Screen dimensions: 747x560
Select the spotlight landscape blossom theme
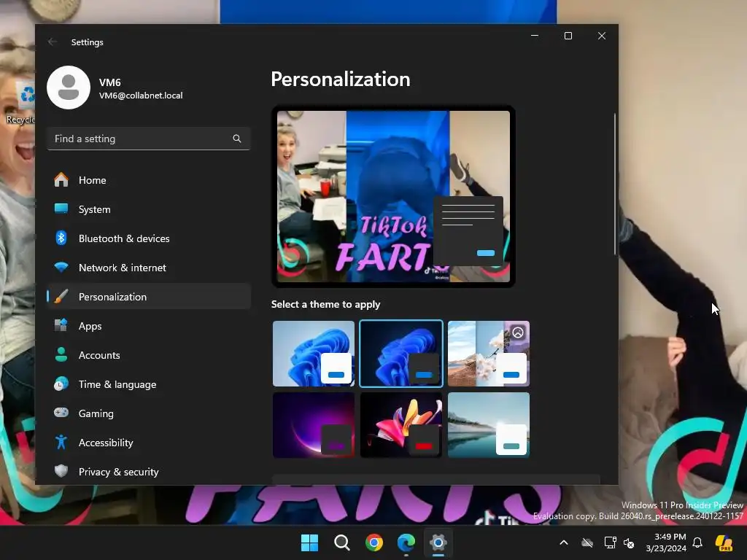[489, 354]
